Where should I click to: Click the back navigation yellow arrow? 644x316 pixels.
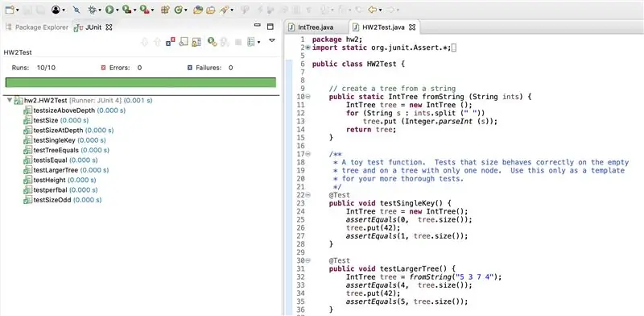click(x=373, y=10)
